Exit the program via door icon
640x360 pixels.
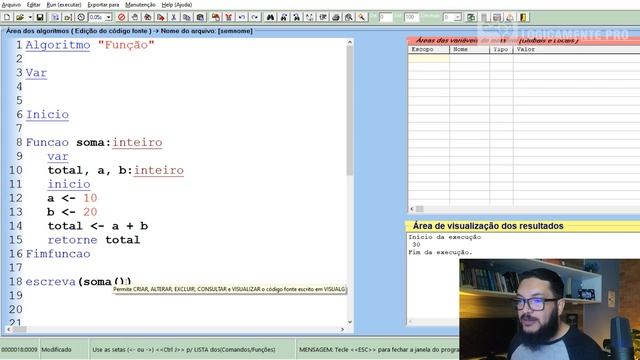[x=523, y=17]
